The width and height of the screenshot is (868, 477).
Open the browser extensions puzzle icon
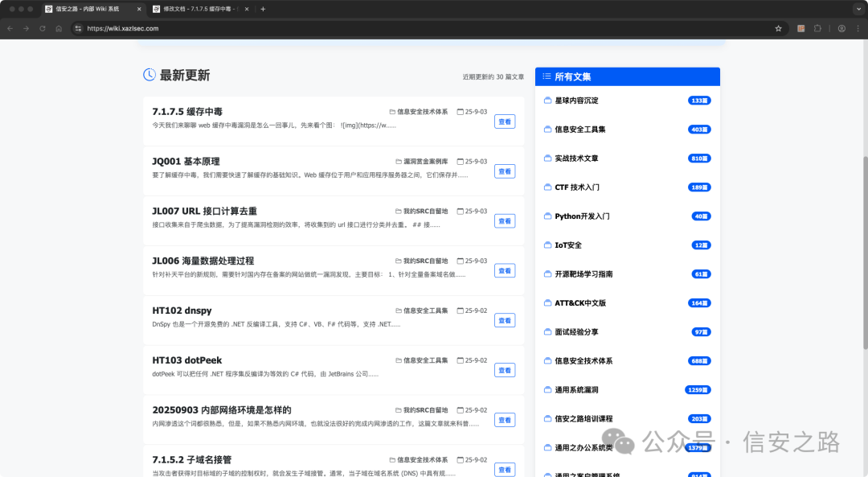coord(817,27)
